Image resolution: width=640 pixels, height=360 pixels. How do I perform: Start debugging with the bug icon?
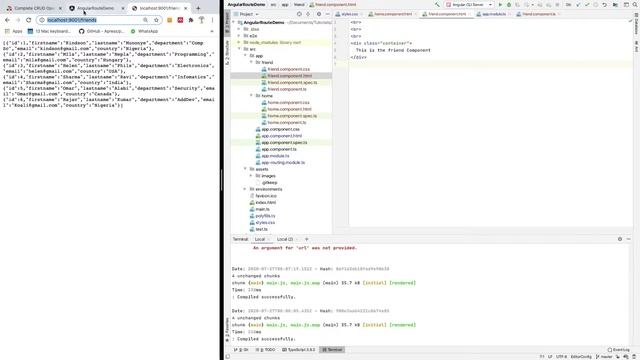click(509, 4)
